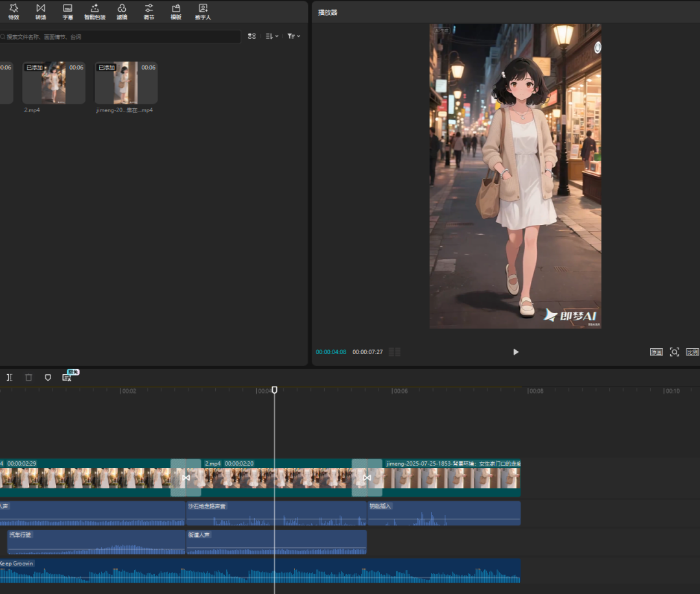The width and height of the screenshot is (700, 594).
Task: Open the 滤镜 (filters) tab
Action: (122, 12)
